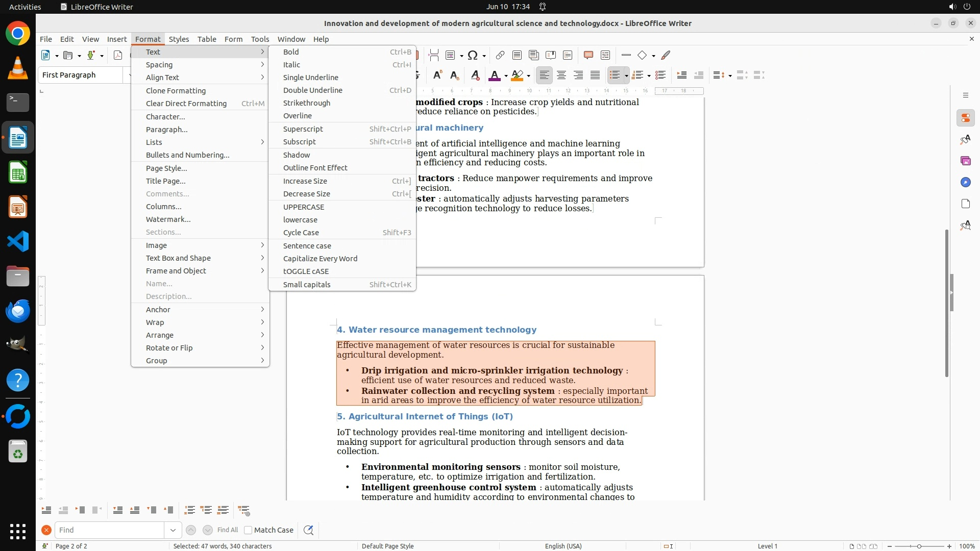Insert special character with Omega icon
Image resolution: width=980 pixels, height=551 pixels.
[473, 55]
